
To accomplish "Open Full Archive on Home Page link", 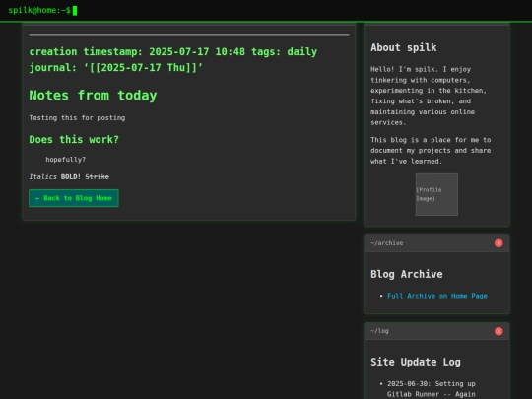I will [437, 296].
